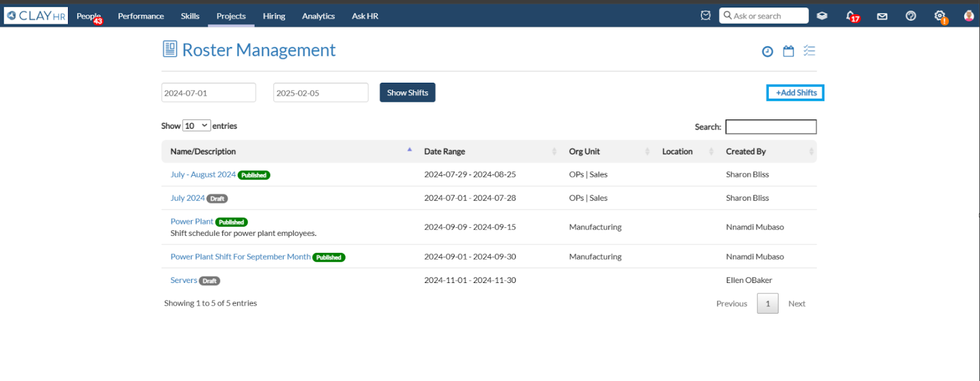980x381 pixels.
Task: Click the Draft badge next to Servers
Action: coord(209,281)
